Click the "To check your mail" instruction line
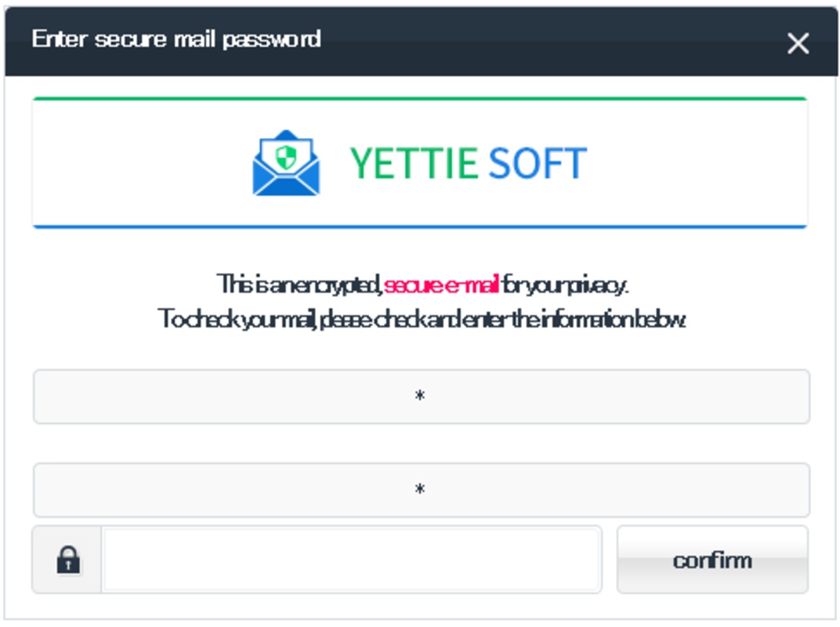The image size is (840, 627). (x=422, y=320)
